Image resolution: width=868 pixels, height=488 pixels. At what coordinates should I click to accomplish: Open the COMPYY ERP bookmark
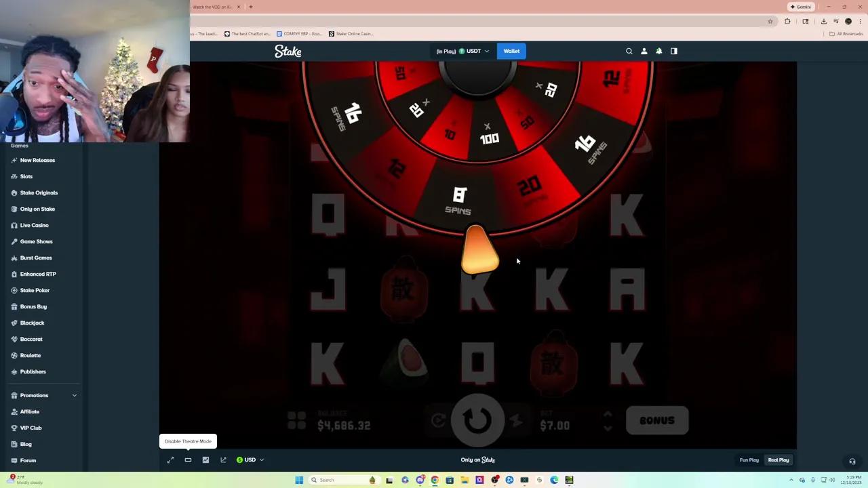pyautogui.click(x=299, y=33)
